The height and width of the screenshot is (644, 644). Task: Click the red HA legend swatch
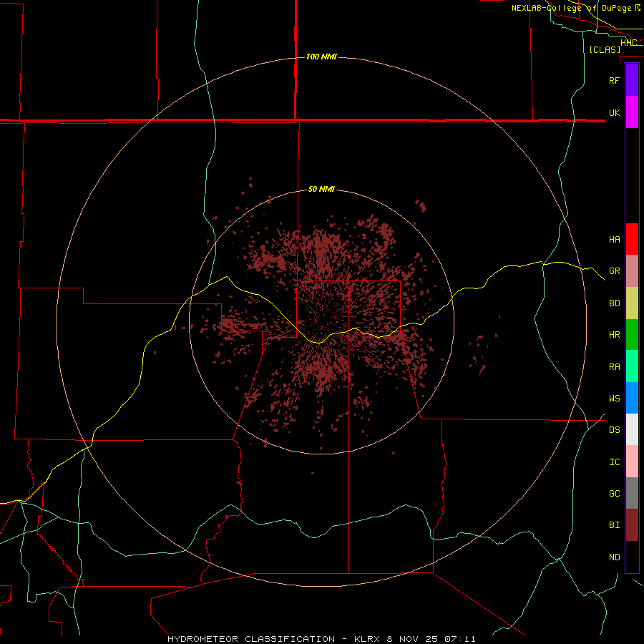pyautogui.click(x=632, y=239)
